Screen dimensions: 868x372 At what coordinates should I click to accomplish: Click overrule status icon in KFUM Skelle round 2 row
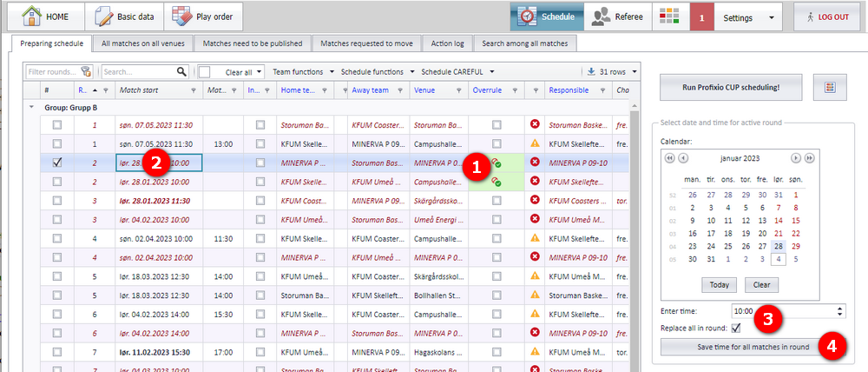click(496, 182)
